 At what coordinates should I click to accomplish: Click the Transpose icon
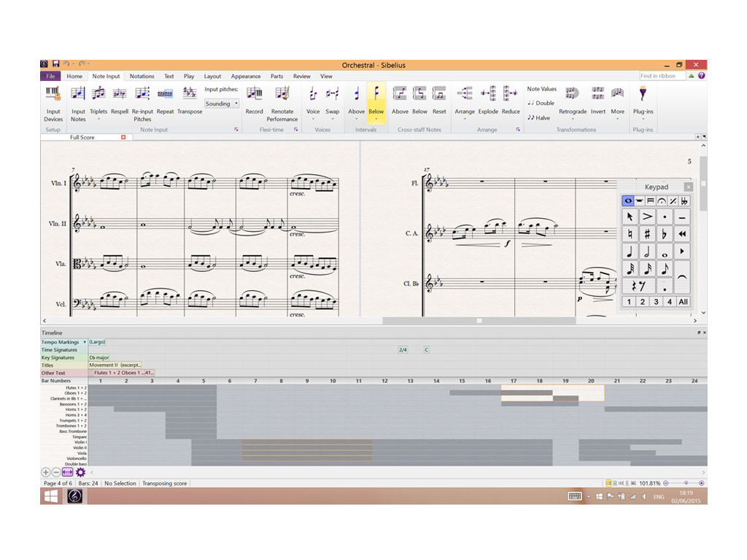pyautogui.click(x=190, y=94)
